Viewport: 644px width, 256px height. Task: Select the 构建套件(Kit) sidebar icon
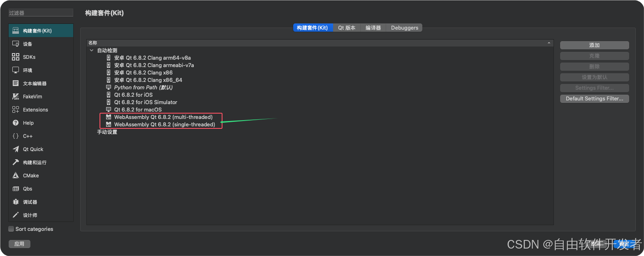pyautogui.click(x=16, y=31)
